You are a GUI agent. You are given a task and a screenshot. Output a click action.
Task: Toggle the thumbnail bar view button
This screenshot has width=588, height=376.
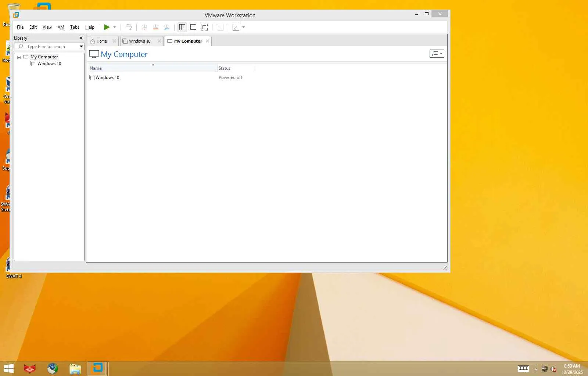tap(193, 27)
